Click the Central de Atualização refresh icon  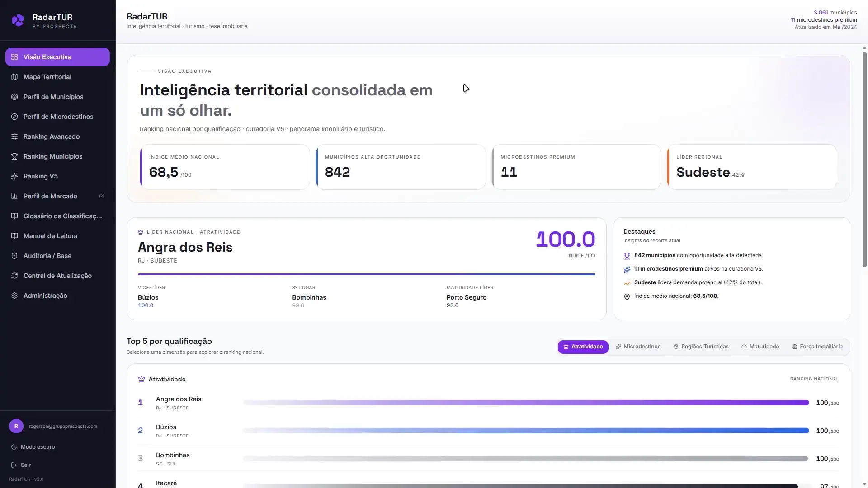[14, 276]
